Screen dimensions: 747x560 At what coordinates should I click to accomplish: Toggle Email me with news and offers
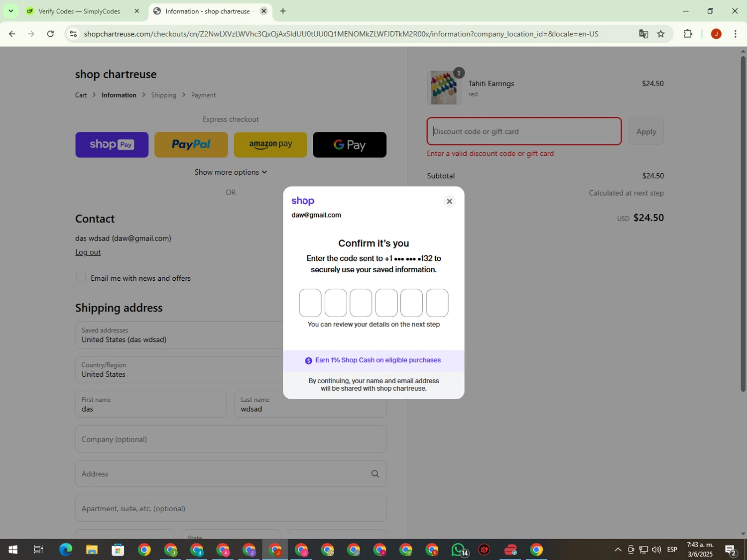[81, 278]
